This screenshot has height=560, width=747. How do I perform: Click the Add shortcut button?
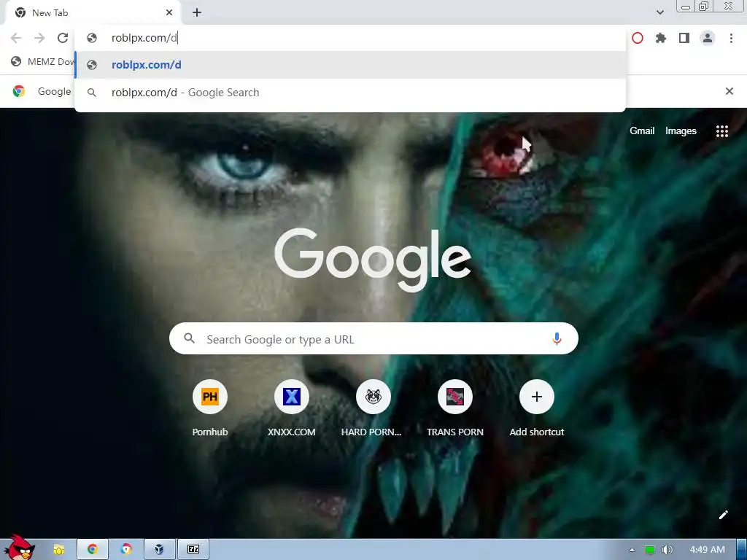(536, 408)
